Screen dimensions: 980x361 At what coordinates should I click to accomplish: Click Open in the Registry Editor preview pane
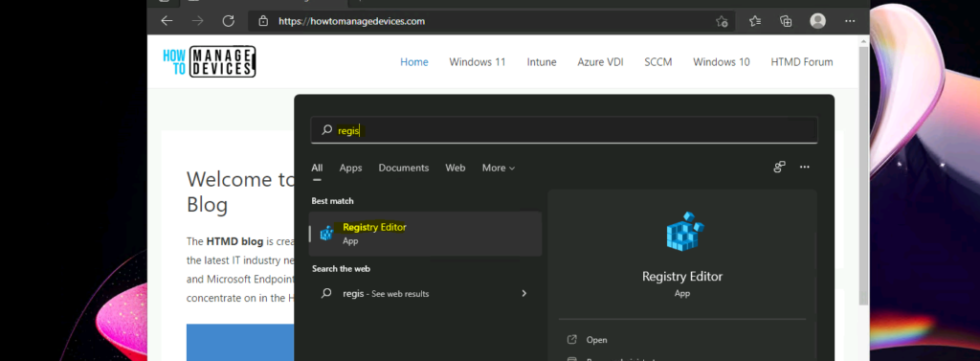pos(597,340)
